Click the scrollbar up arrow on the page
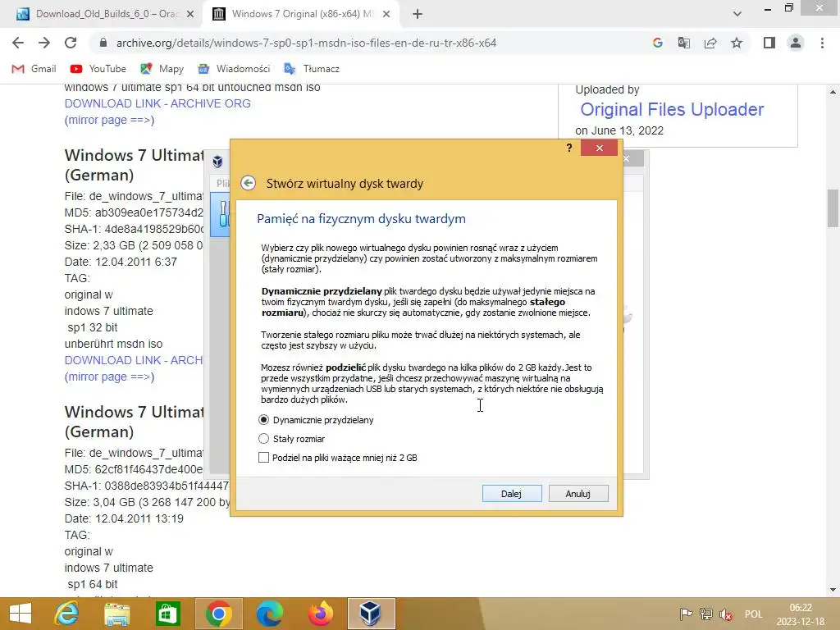 [x=833, y=92]
